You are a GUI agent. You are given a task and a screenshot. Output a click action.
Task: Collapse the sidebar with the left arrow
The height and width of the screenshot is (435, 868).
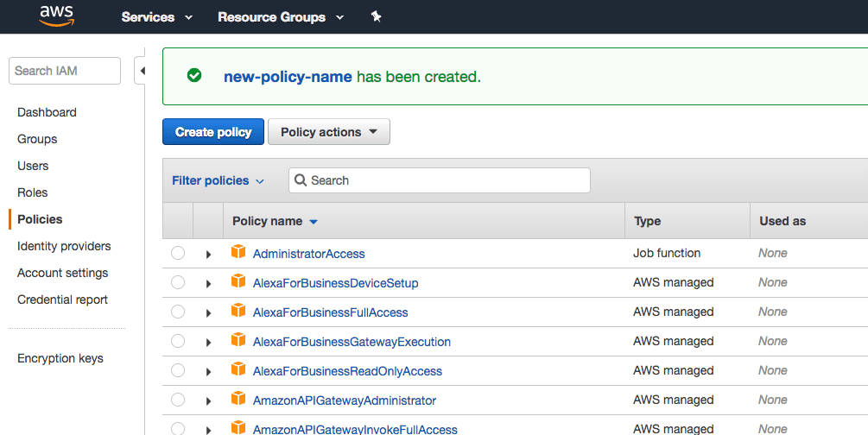(x=142, y=71)
